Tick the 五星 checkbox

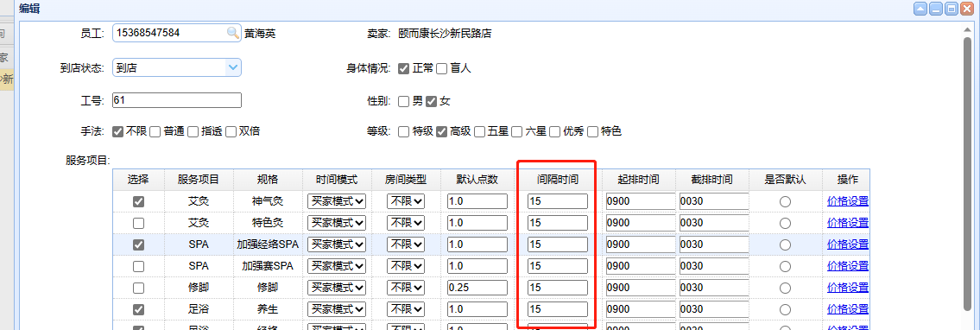tap(480, 132)
